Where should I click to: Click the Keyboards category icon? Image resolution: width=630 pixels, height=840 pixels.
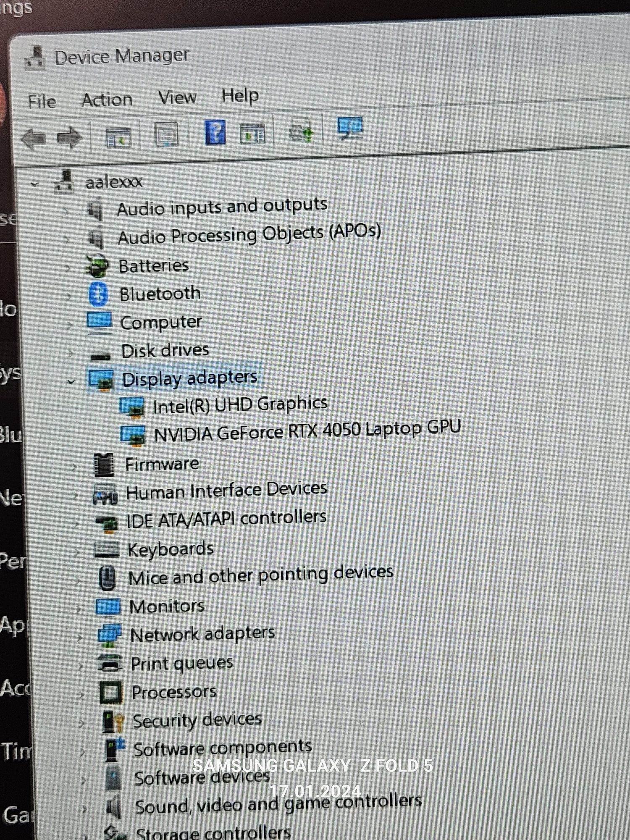[x=107, y=550]
